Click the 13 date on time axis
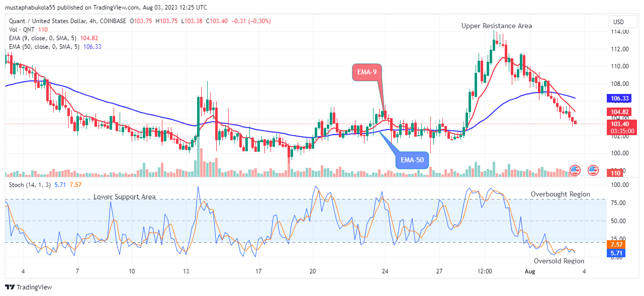This screenshot has height=296, width=644. pos(186,271)
